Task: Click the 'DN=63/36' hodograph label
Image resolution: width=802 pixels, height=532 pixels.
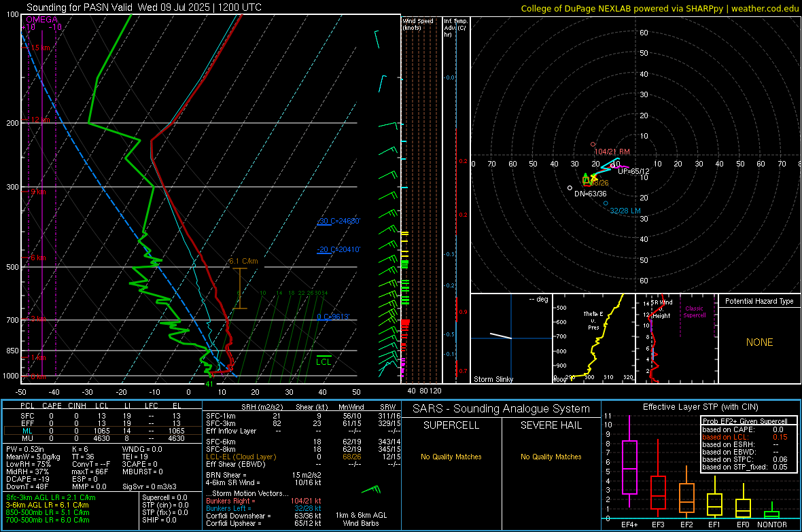Action: [590, 194]
